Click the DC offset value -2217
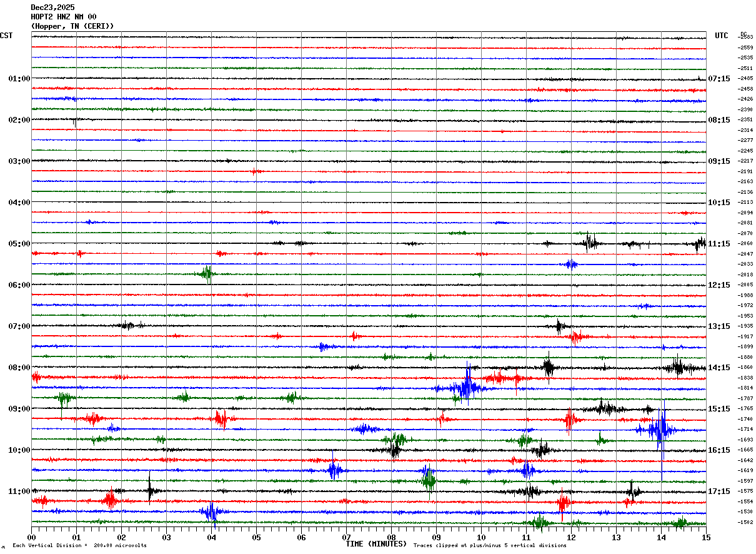Image resolution: width=756 pixels, height=554 pixels. coord(746,161)
